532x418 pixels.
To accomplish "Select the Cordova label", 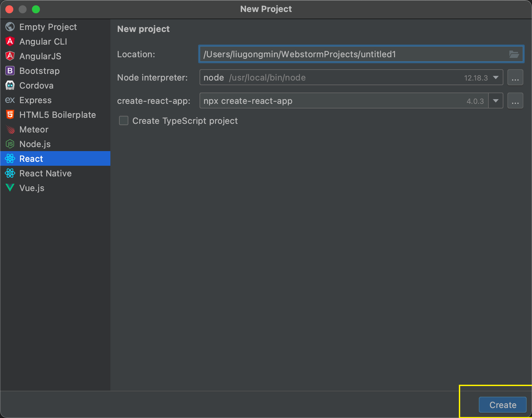I will [36, 86].
